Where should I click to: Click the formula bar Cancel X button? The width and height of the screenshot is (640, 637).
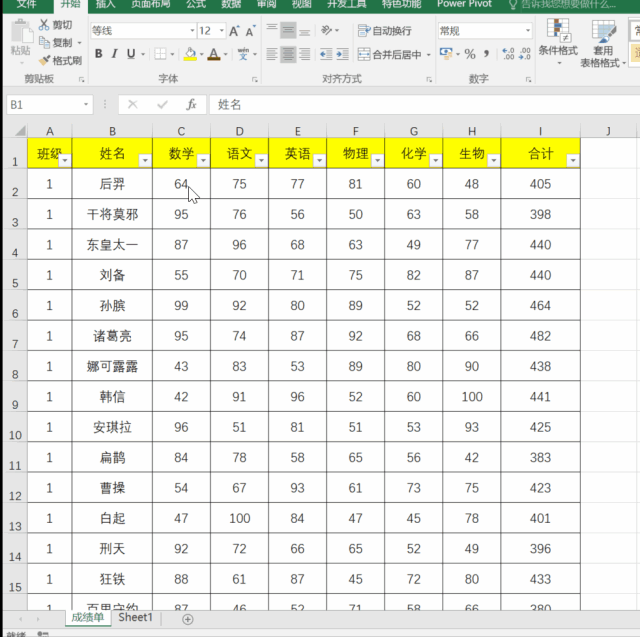(x=133, y=105)
